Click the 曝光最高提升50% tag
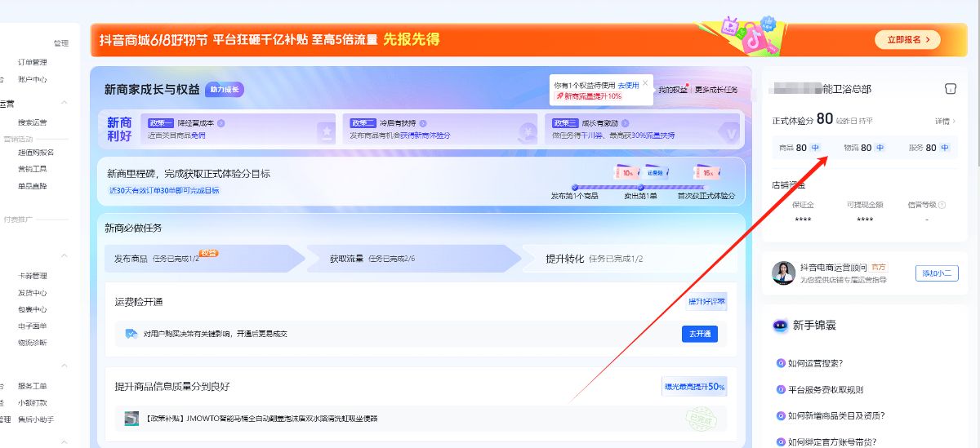 pyautogui.click(x=694, y=386)
